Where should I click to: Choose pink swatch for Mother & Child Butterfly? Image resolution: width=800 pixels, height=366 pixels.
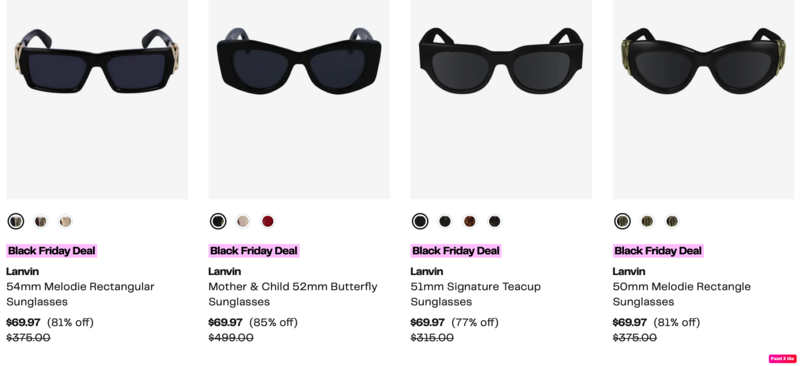pos(243,221)
